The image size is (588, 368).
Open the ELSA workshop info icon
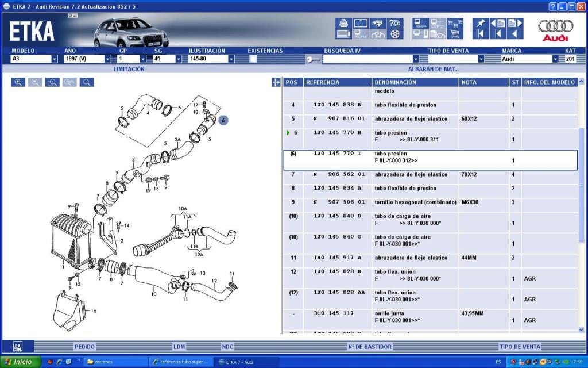[421, 23]
